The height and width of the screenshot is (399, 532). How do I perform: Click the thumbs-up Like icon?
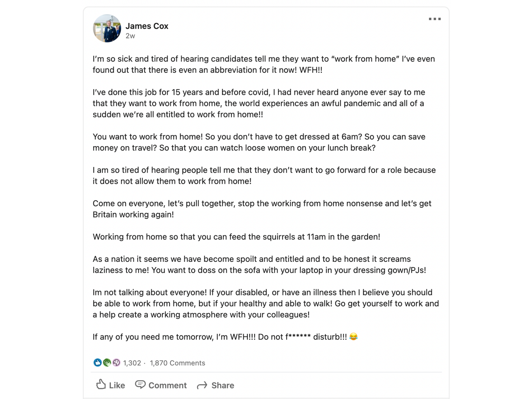click(101, 385)
